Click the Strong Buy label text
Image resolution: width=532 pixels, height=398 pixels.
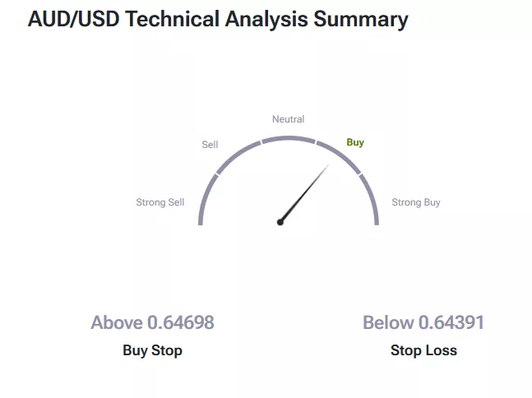point(416,202)
